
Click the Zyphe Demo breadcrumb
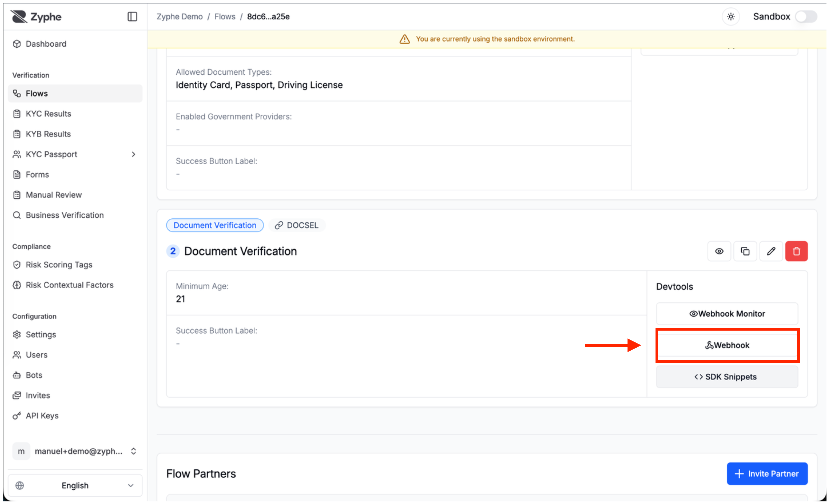point(180,16)
